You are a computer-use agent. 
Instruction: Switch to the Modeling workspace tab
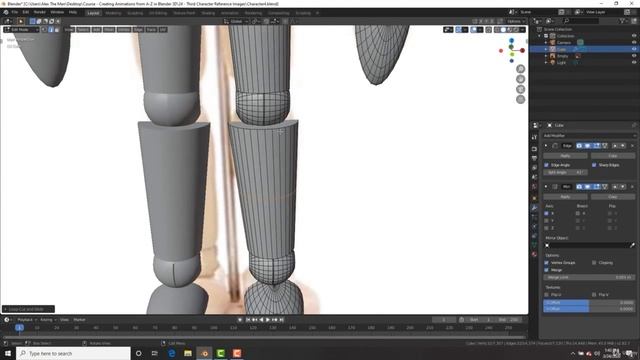pyautogui.click(x=113, y=13)
